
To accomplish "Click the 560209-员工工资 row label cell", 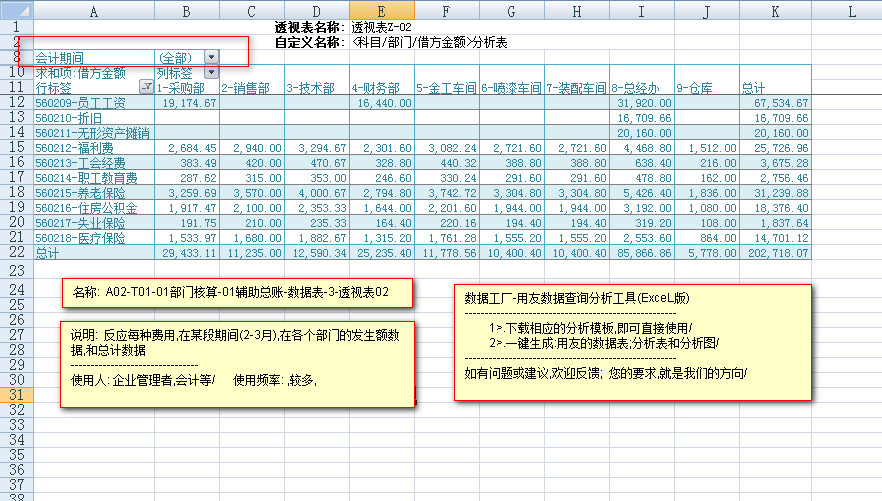I will (80, 103).
